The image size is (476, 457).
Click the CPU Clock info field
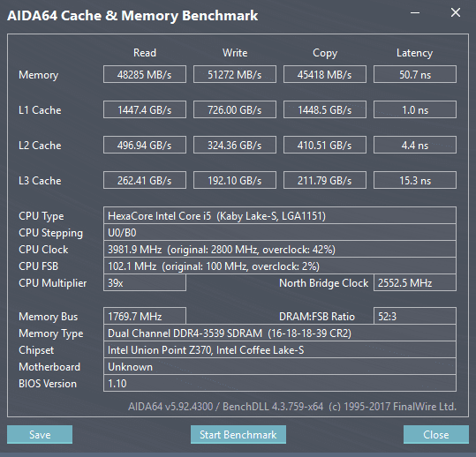280,250
